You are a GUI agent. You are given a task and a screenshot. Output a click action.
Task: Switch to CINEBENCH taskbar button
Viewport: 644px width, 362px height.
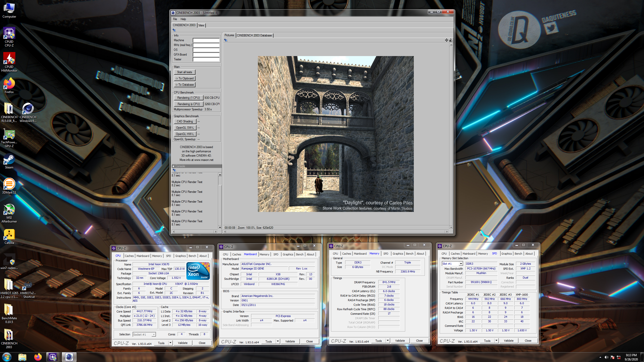[69, 357]
